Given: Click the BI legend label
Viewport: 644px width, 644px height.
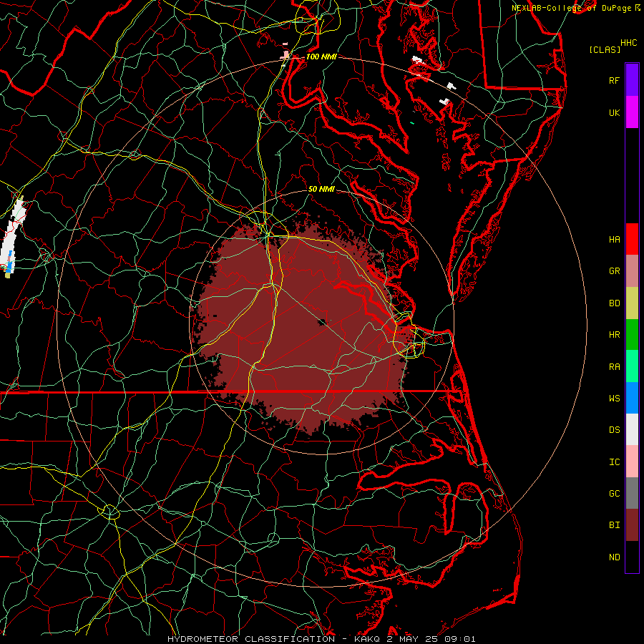Looking at the screenshot, I should pos(614,525).
